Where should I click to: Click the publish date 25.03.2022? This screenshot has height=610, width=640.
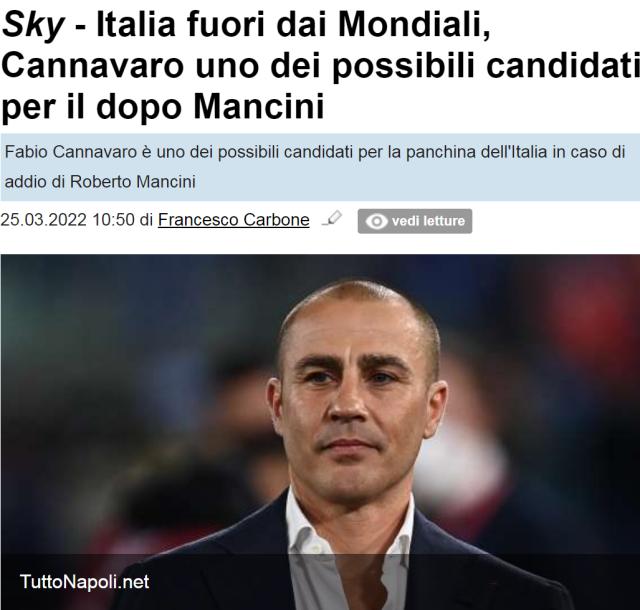click(43, 220)
